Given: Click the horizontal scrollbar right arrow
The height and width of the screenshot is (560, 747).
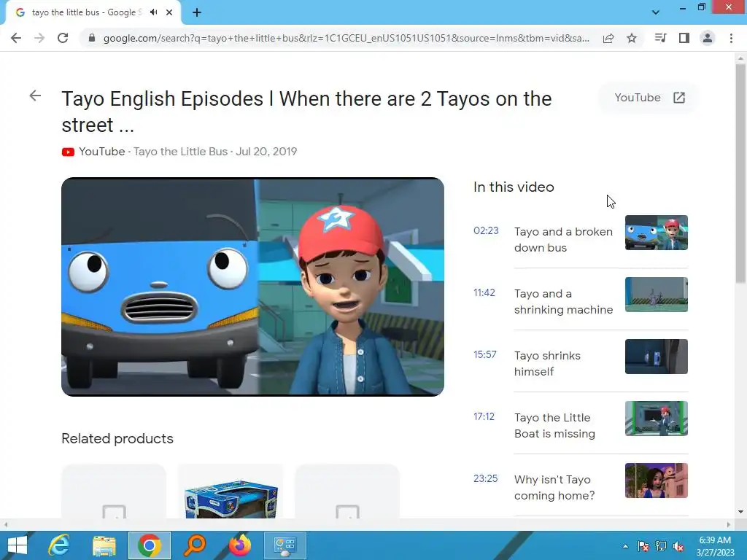Looking at the screenshot, I should click(729, 524).
